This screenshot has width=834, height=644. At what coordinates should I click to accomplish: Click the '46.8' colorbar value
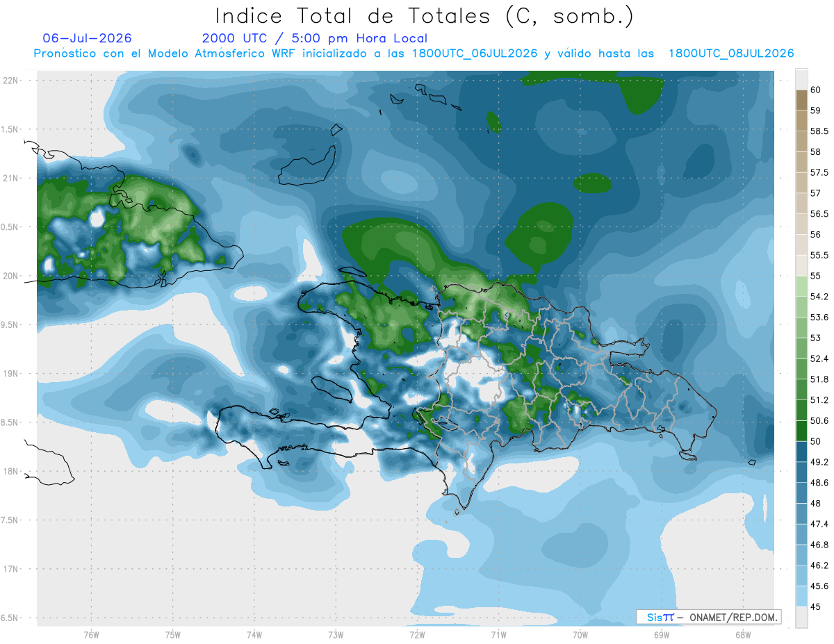(819, 545)
